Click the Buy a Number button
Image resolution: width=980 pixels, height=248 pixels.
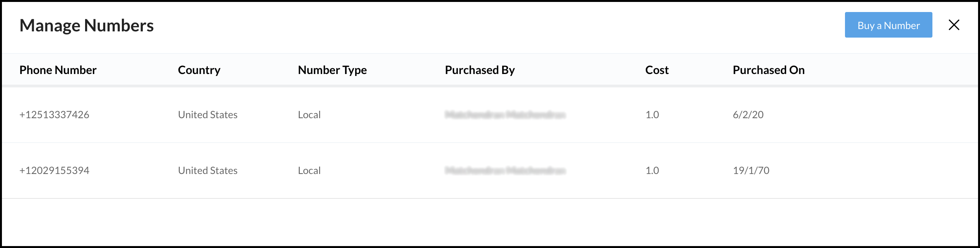[x=888, y=25]
